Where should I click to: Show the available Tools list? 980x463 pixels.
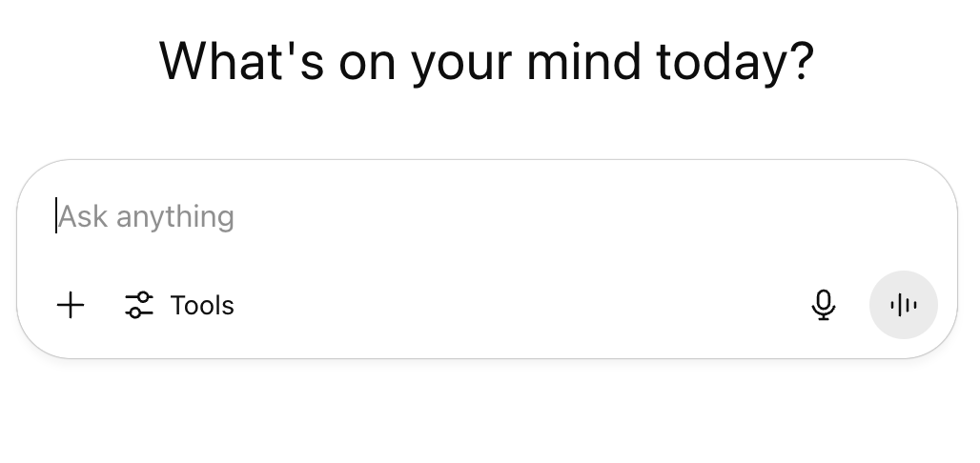[179, 306]
